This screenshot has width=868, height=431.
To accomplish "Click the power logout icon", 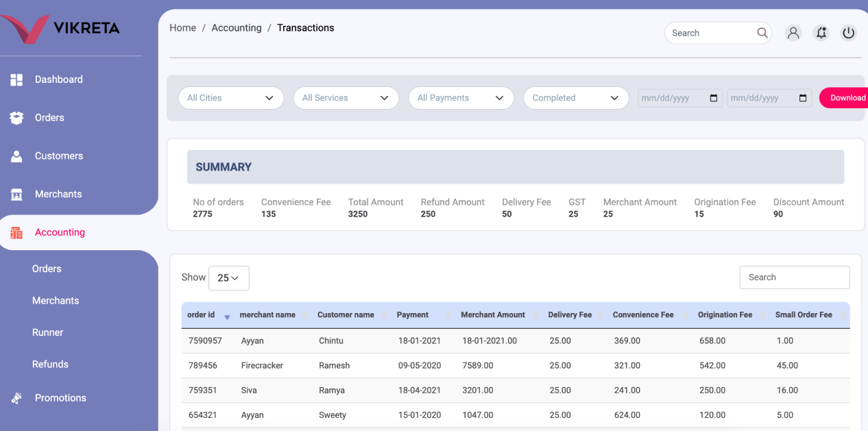I will (x=849, y=33).
